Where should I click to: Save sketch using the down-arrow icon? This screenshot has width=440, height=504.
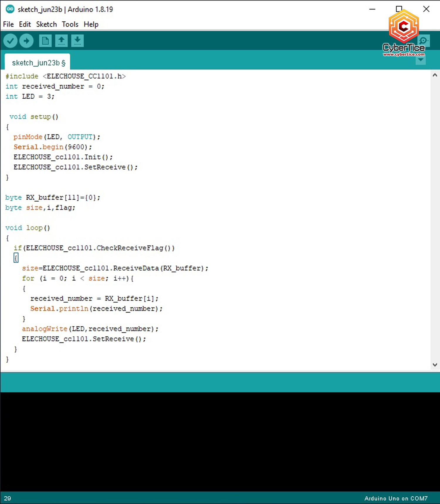pos(77,41)
